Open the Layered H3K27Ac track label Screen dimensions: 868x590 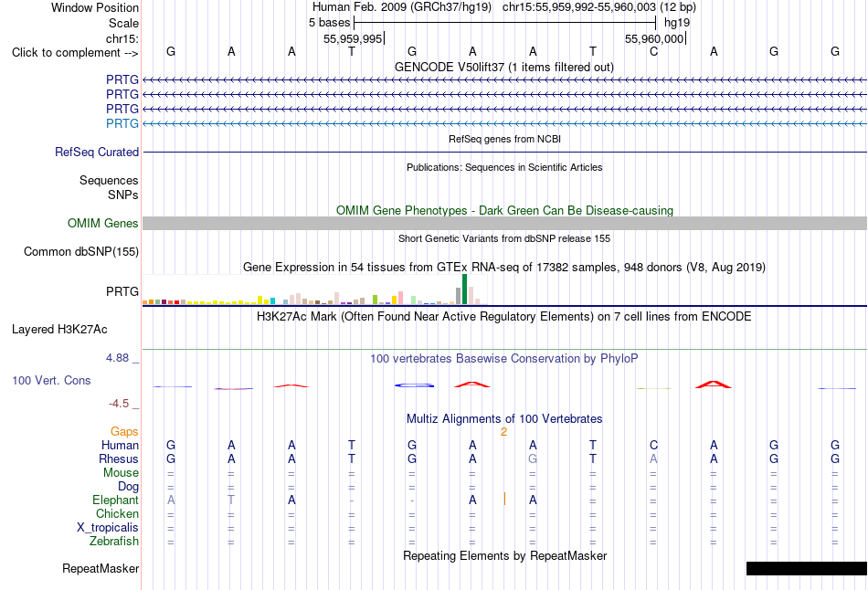[x=59, y=330]
